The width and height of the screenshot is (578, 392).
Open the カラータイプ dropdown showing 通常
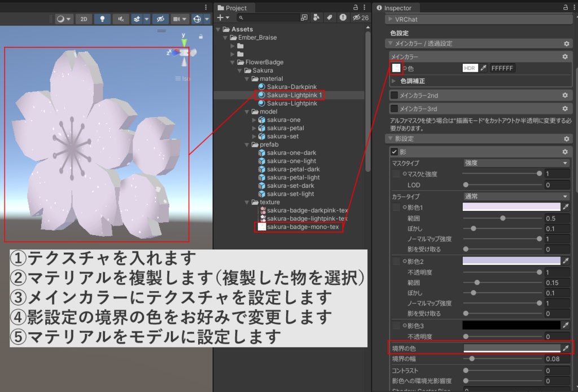[515, 195]
